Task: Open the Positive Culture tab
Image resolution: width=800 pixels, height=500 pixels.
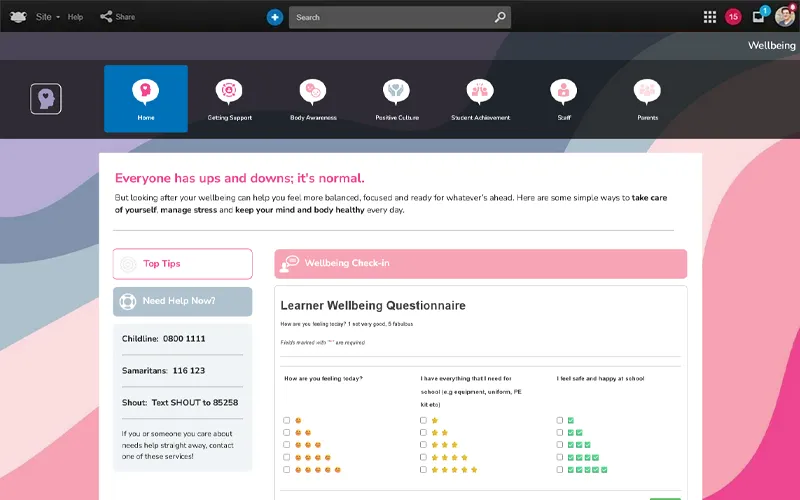Action: click(397, 100)
